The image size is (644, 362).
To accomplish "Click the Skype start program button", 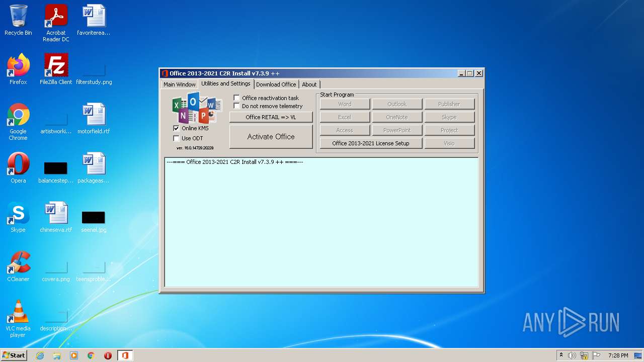I will point(449,117).
